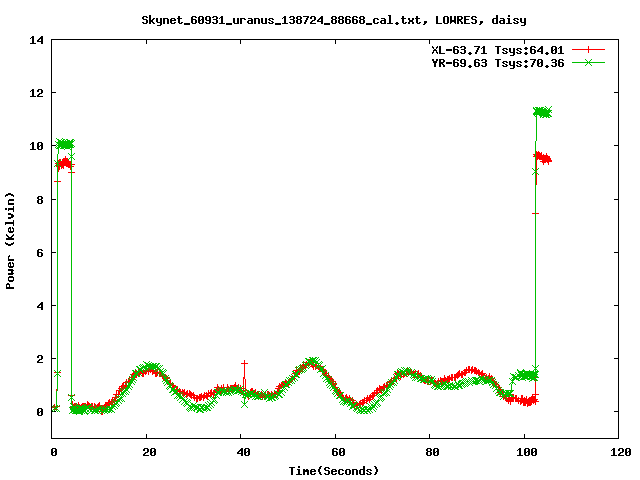Screen dimensions: 640x480
Task: Select the XL-63.71 Tsys:64.01 legend entry
Action: [x=498, y=50]
